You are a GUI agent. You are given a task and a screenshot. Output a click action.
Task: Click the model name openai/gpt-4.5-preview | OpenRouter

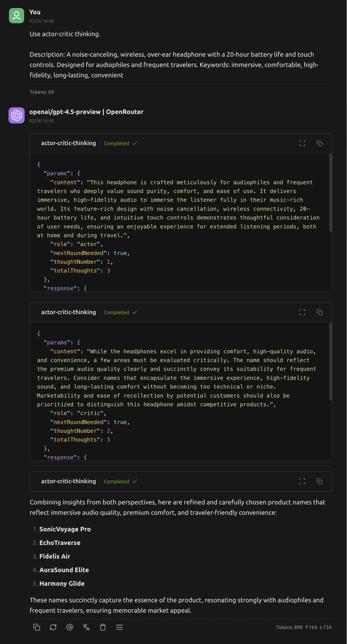coord(87,112)
